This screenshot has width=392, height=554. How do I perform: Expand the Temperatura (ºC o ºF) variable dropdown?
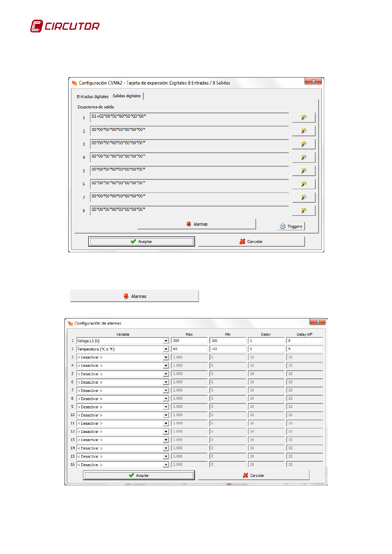[x=166, y=349]
